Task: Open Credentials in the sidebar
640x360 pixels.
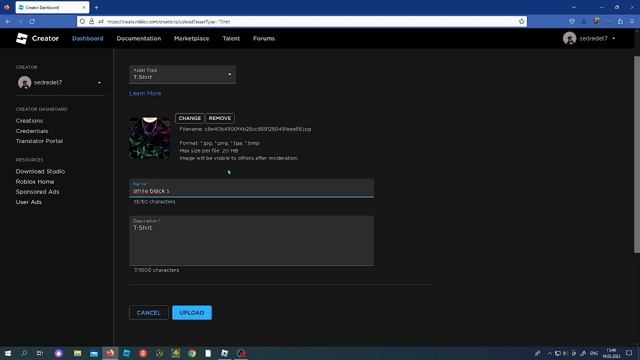Action: pos(32,131)
